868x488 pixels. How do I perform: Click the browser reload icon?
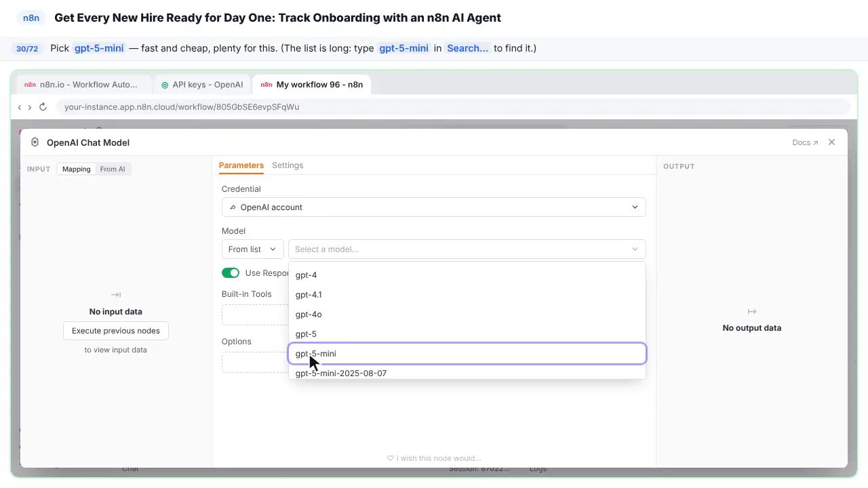(x=43, y=107)
